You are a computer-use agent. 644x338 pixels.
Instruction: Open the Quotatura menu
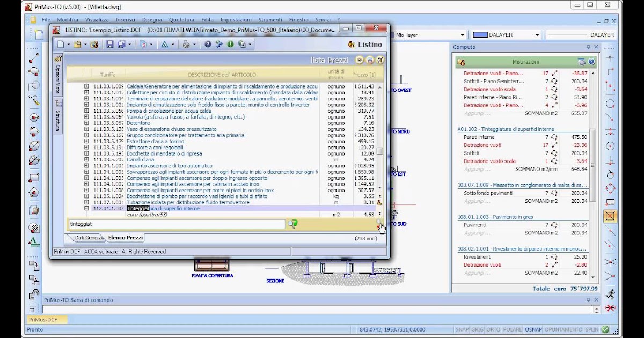click(181, 20)
